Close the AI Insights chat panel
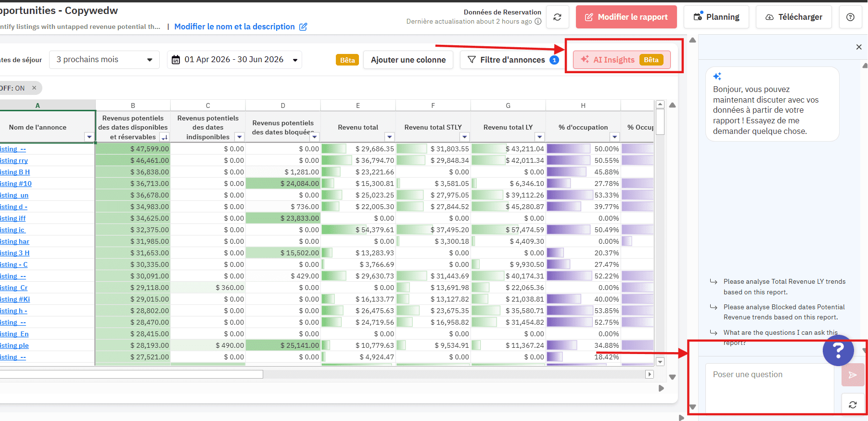Image resolution: width=868 pixels, height=421 pixels. (858, 47)
